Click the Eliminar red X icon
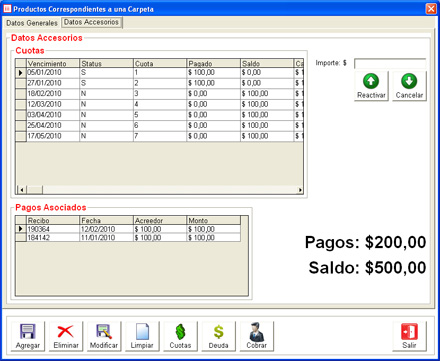This screenshot has height=361, width=440. (66, 332)
